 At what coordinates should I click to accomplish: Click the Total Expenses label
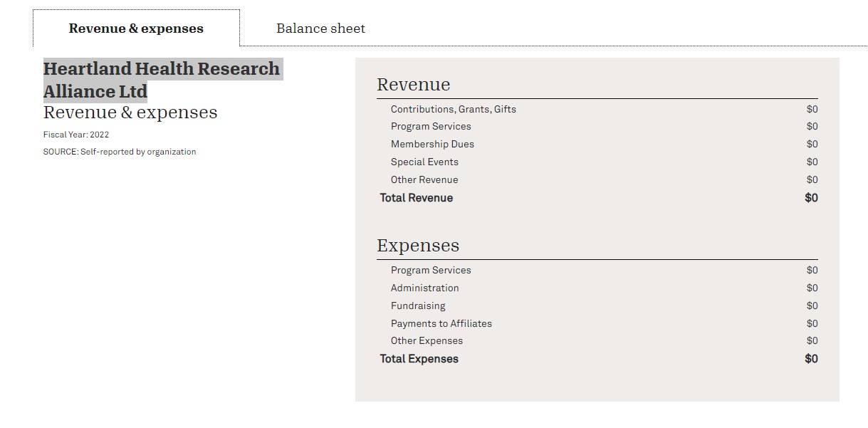pos(419,359)
